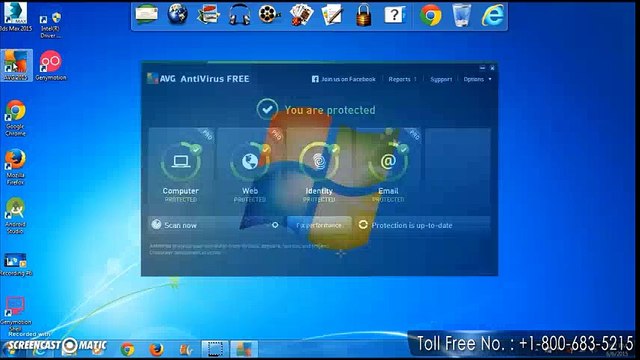
Task: Open the Email protection tile in AVG
Action: (x=388, y=168)
